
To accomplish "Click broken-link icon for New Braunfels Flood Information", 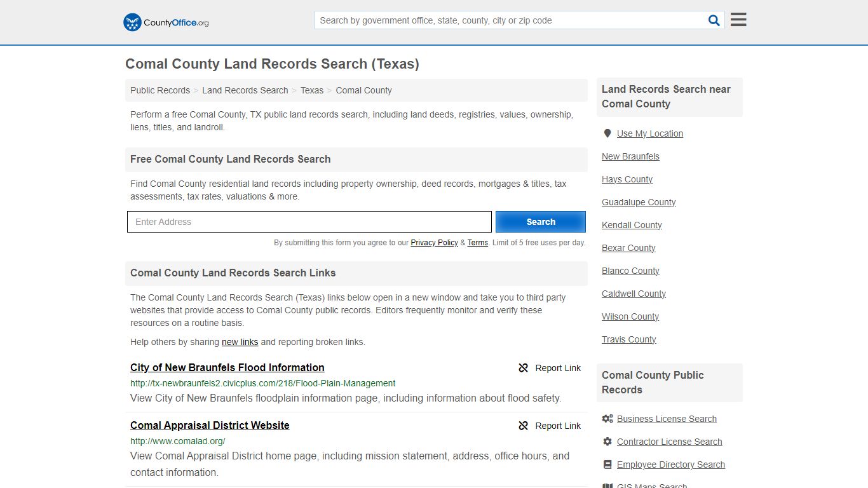I will (524, 368).
